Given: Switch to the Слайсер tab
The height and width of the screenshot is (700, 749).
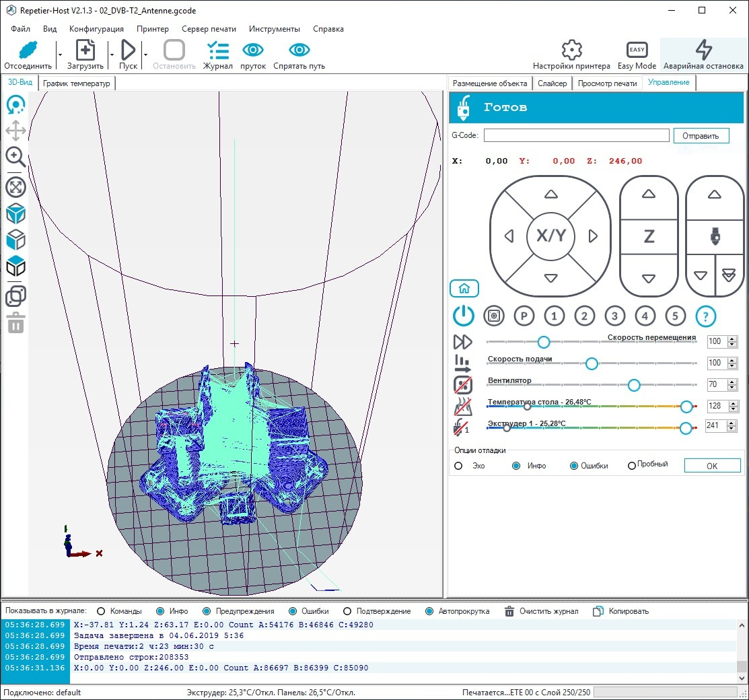Looking at the screenshot, I should point(552,83).
